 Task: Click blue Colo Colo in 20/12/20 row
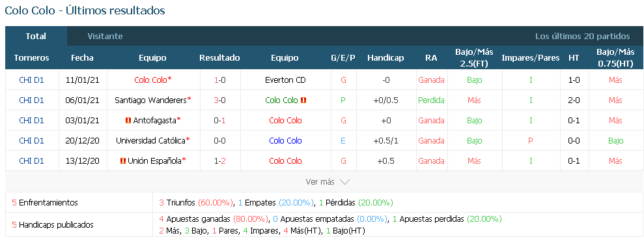click(285, 141)
